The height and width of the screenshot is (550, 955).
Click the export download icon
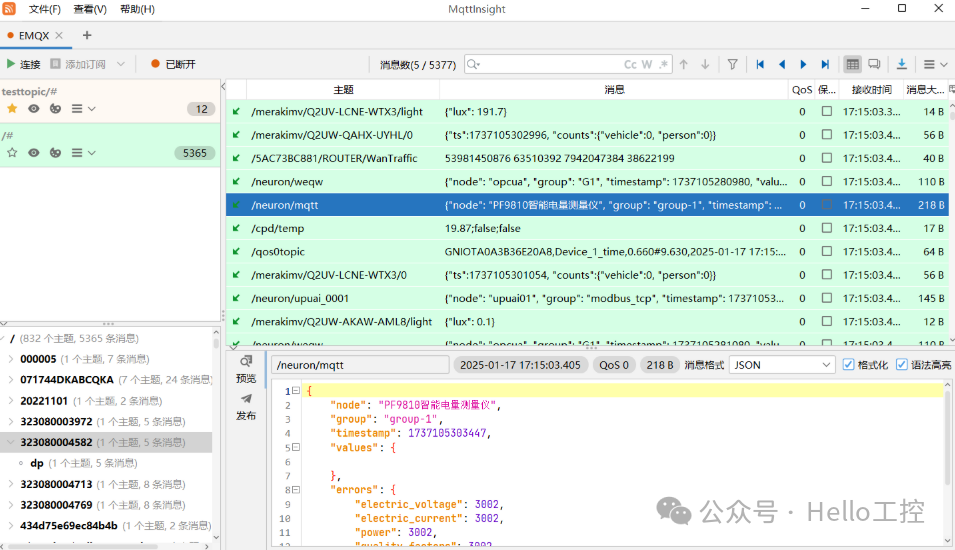901,64
